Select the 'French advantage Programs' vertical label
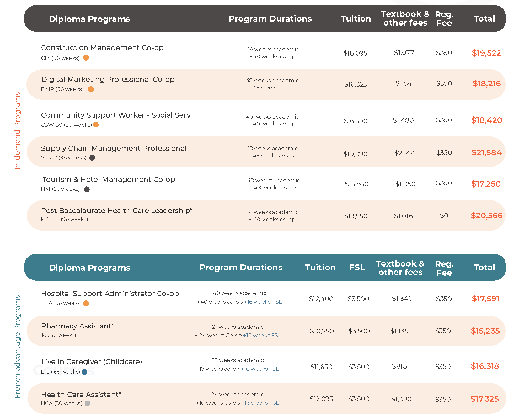Screen dimensions: 524x420 click(x=18, y=346)
